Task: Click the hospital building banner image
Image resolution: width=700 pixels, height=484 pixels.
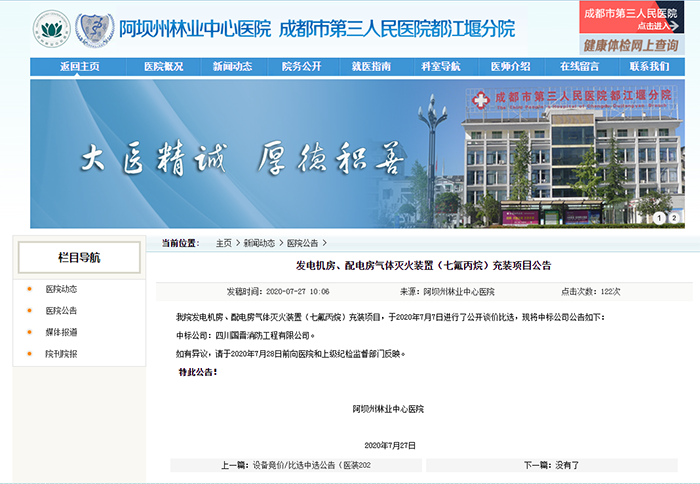Action: (357, 154)
